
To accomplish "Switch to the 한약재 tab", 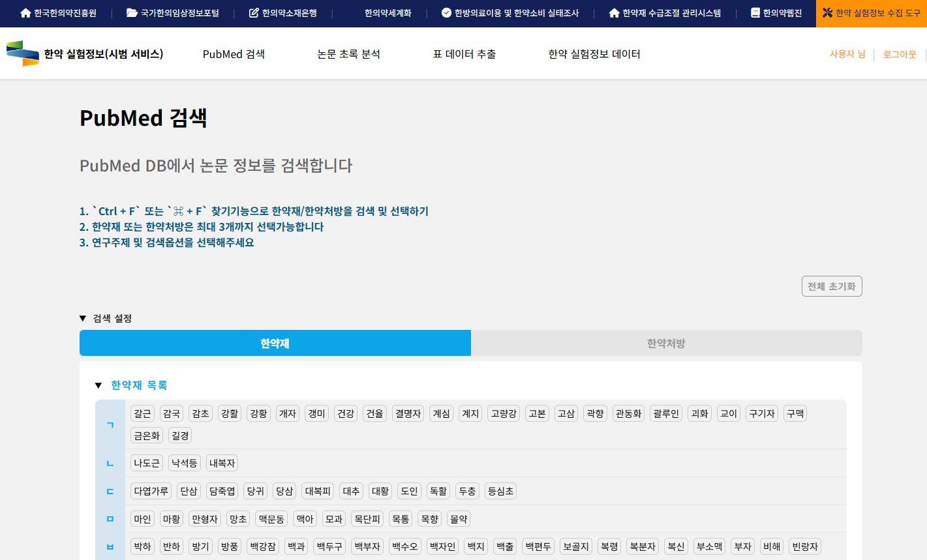I will tap(275, 343).
